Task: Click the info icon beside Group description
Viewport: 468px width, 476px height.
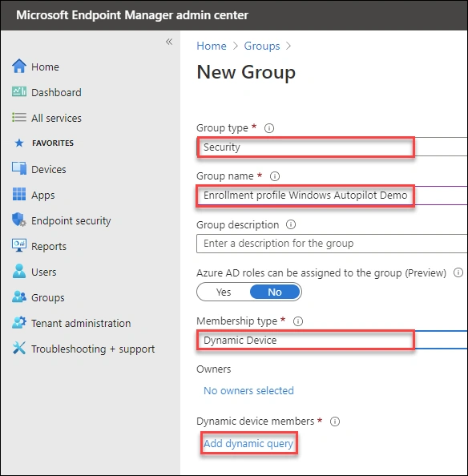Action: [x=291, y=224]
